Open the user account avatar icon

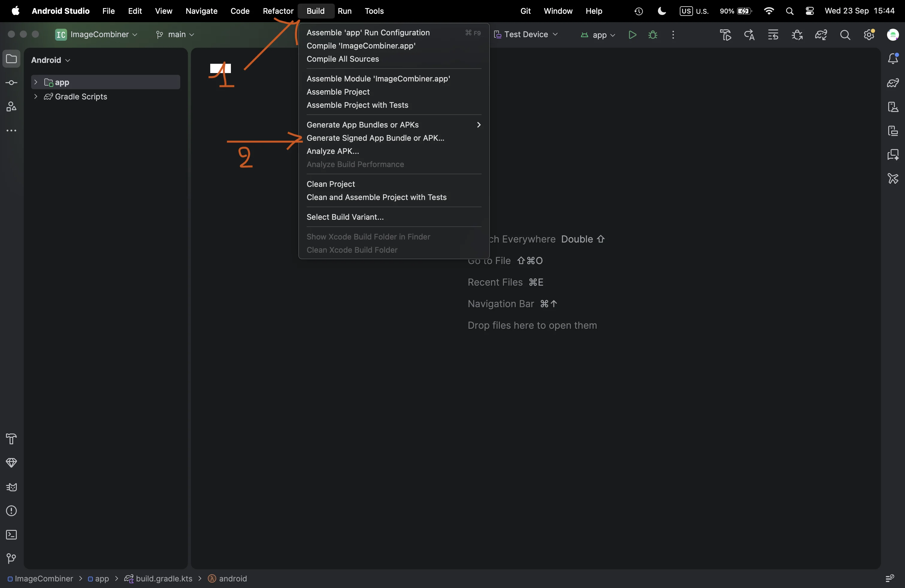point(893,35)
